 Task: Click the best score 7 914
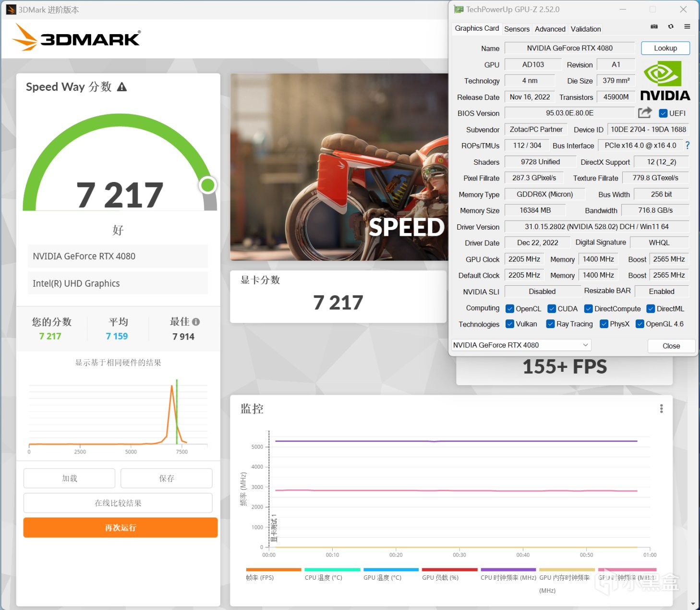(183, 337)
